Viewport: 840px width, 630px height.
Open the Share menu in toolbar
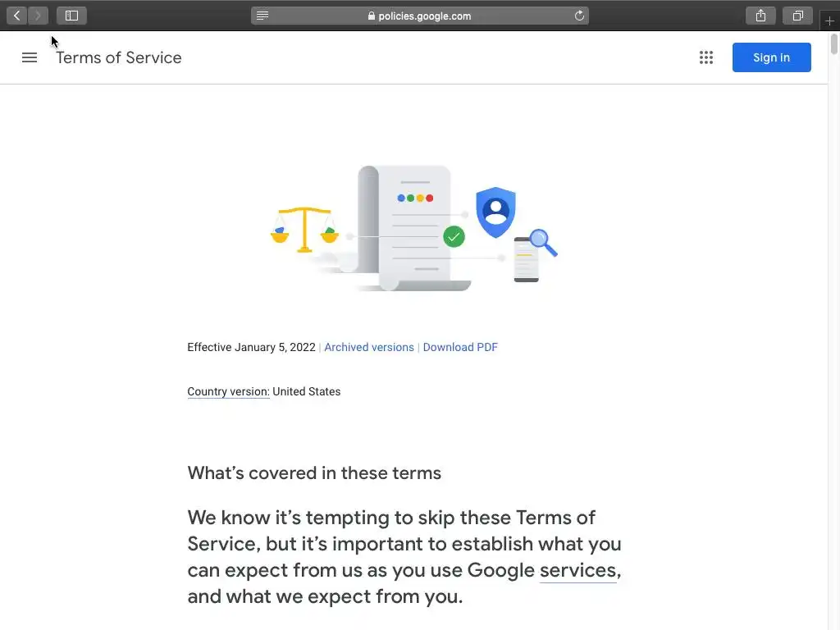click(x=760, y=16)
